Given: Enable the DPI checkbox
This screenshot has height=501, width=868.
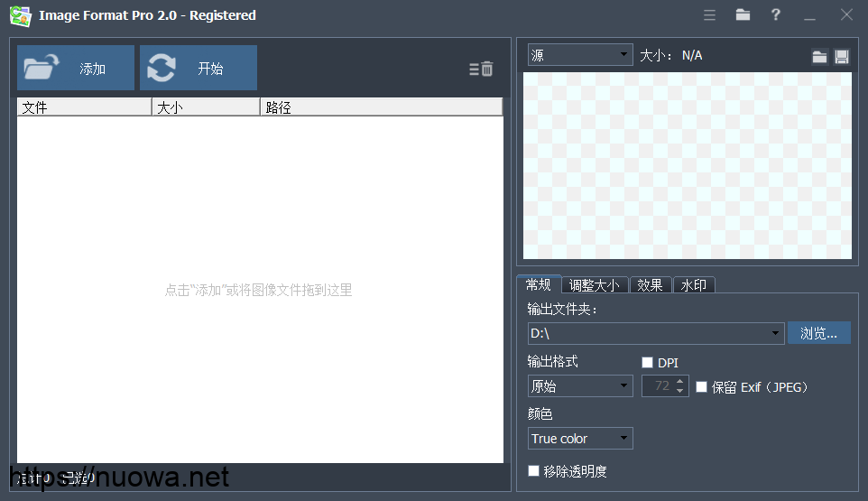Looking at the screenshot, I should [x=647, y=363].
